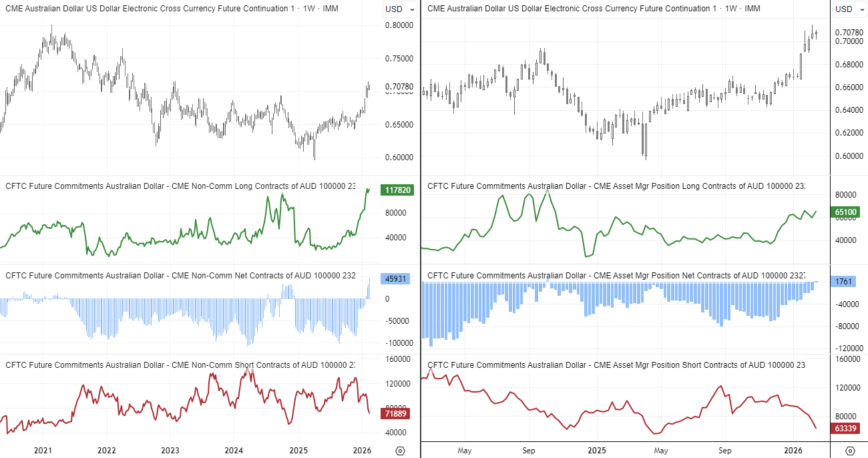The height and width of the screenshot is (458, 868).
Task: Click the blue 45931 net value label
Action: (395, 279)
